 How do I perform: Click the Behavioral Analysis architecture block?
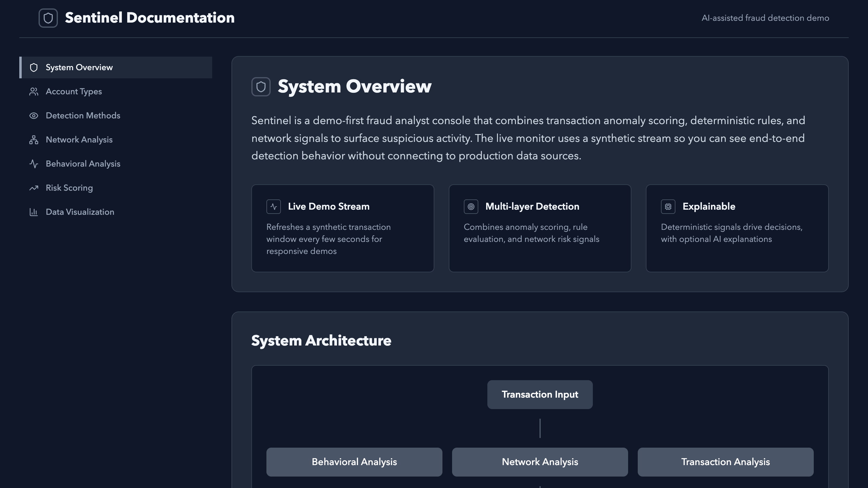[354, 462]
